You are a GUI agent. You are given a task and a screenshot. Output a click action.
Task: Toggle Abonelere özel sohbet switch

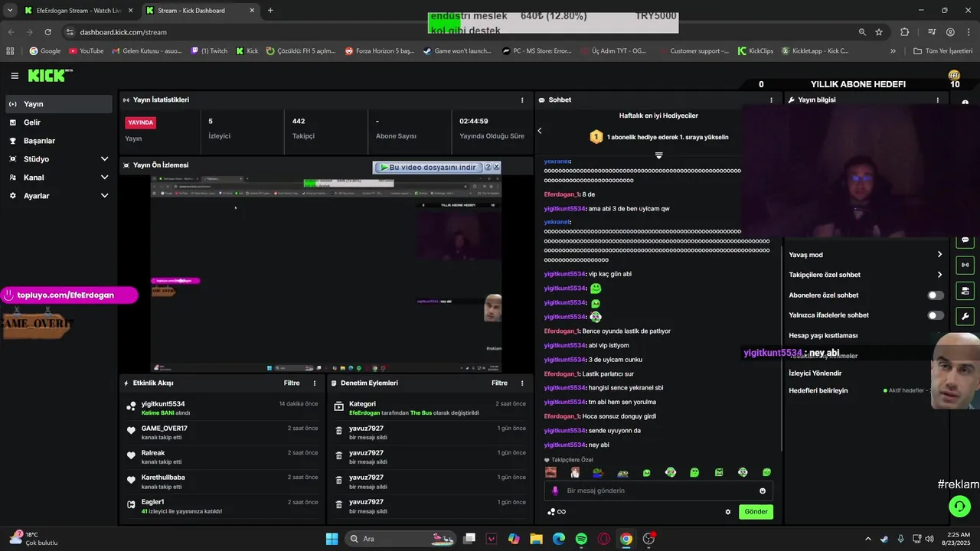pyautogui.click(x=936, y=295)
